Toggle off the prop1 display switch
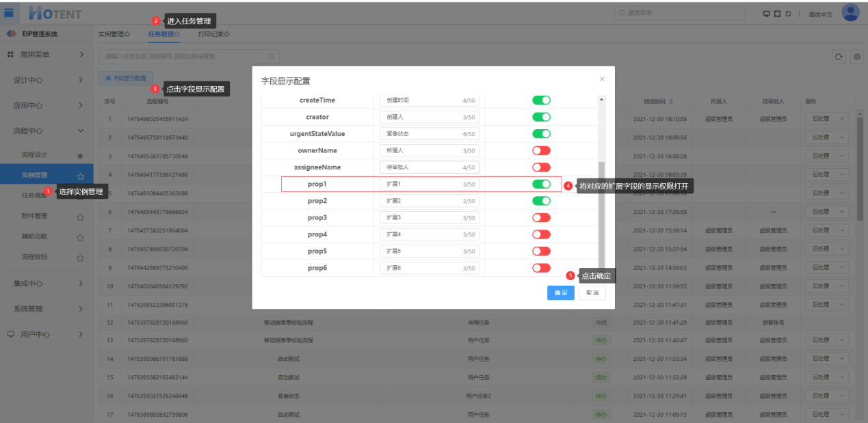 [541, 184]
